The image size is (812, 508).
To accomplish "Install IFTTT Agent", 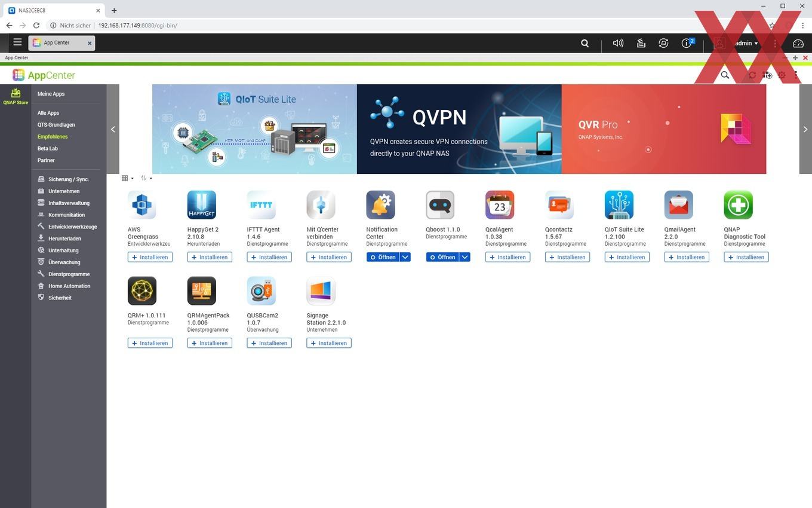I will tap(269, 257).
